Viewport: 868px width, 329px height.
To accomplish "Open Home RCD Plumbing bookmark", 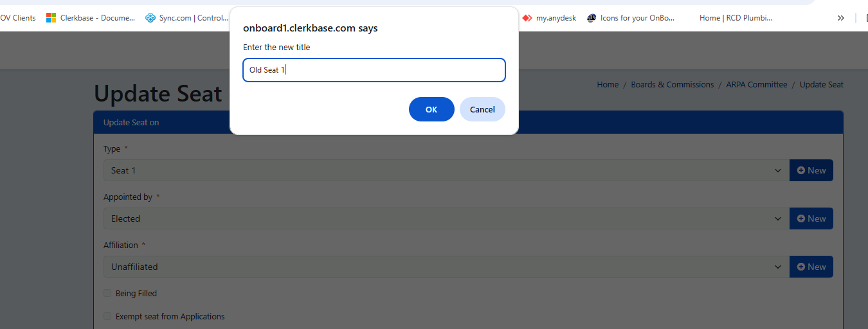I will [736, 18].
